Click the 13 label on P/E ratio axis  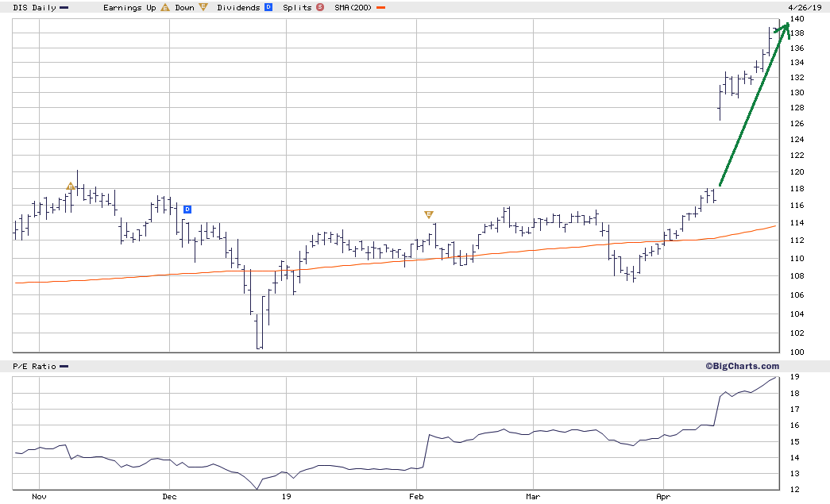pos(794,473)
